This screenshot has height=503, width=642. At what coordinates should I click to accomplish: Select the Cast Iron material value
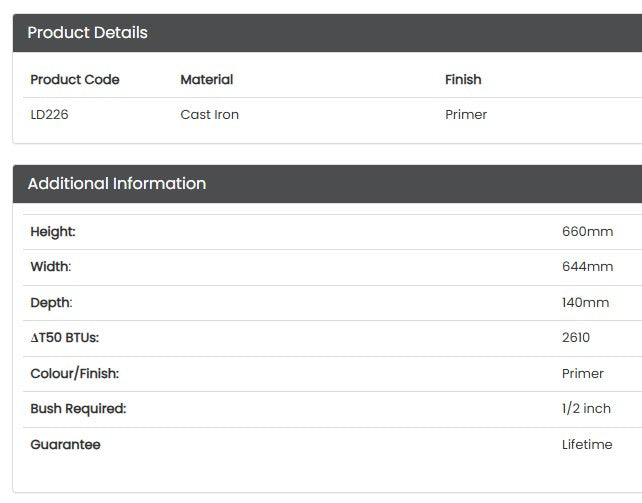point(210,115)
